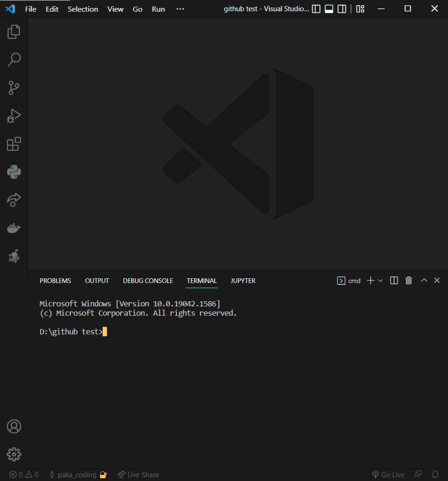Split the terminal
The image size is (448, 481).
[394, 280]
